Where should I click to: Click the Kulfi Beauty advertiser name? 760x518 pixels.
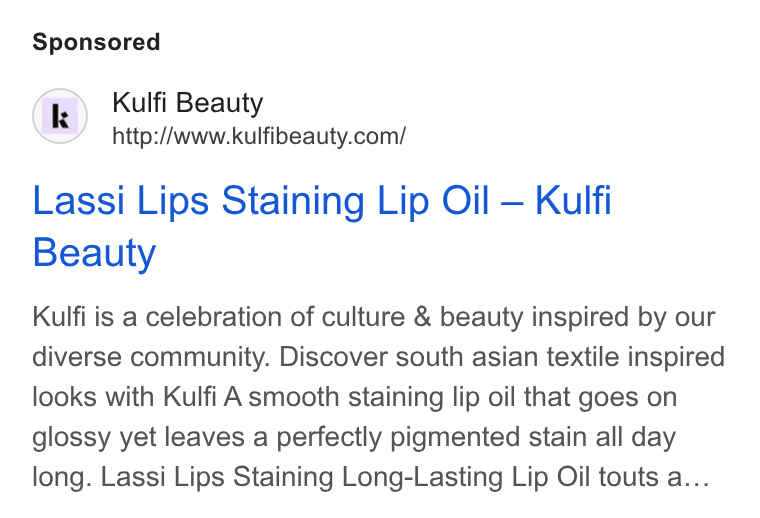coord(188,102)
